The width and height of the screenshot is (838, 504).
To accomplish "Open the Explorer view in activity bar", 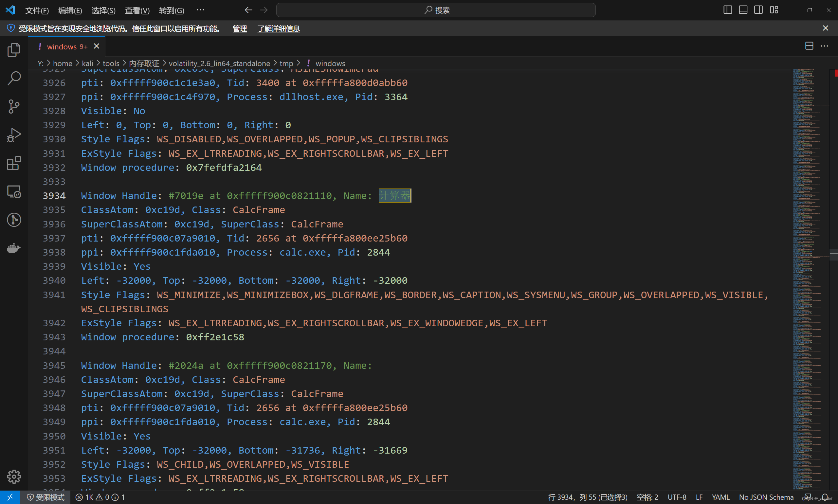I will (x=14, y=50).
